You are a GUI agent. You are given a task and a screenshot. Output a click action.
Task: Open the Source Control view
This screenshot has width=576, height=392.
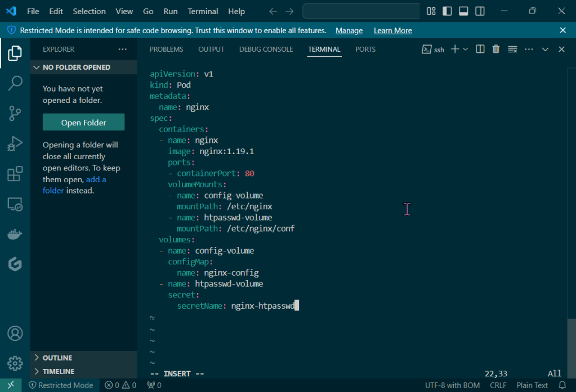(x=15, y=114)
